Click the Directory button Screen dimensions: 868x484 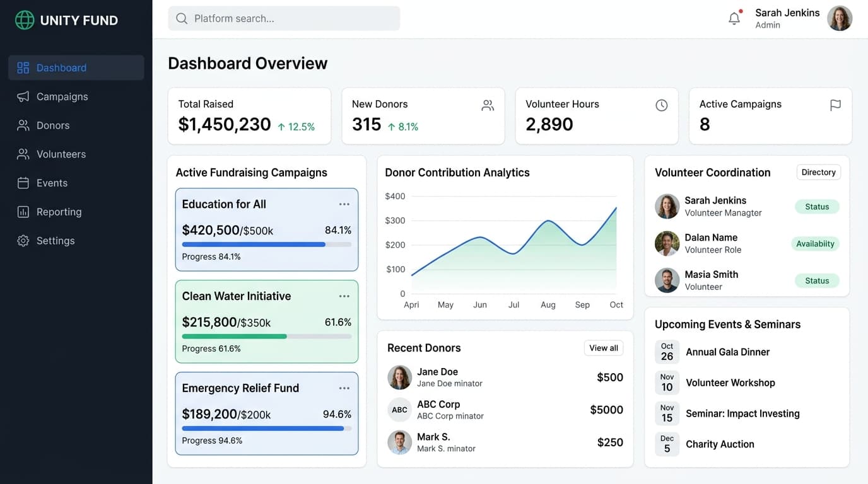(818, 172)
